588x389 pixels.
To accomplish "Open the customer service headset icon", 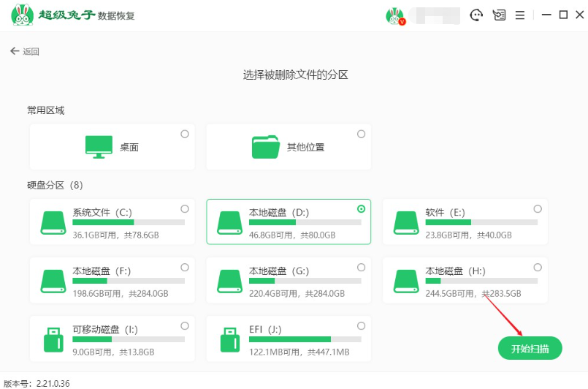I will [x=476, y=15].
